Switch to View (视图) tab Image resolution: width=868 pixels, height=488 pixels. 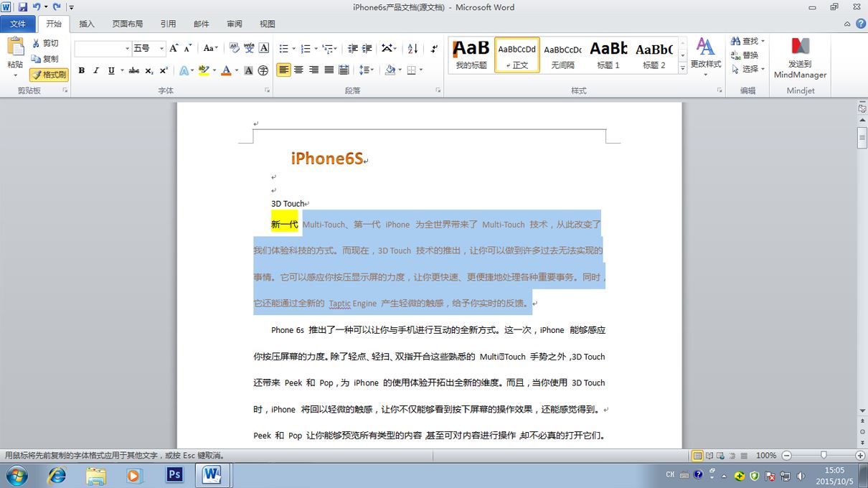tap(268, 24)
